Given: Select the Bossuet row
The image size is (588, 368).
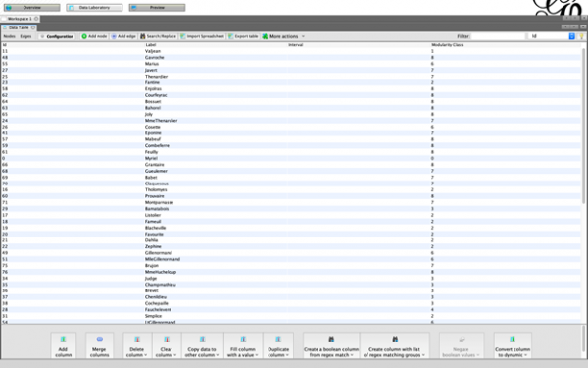Looking at the screenshot, I should pyautogui.click(x=291, y=101).
